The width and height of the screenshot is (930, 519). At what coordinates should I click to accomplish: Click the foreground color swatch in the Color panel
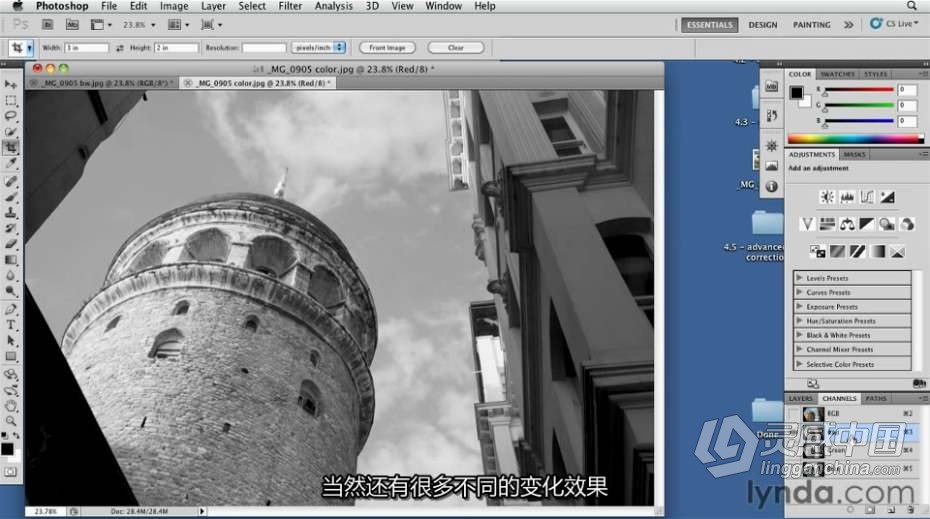tap(797, 92)
